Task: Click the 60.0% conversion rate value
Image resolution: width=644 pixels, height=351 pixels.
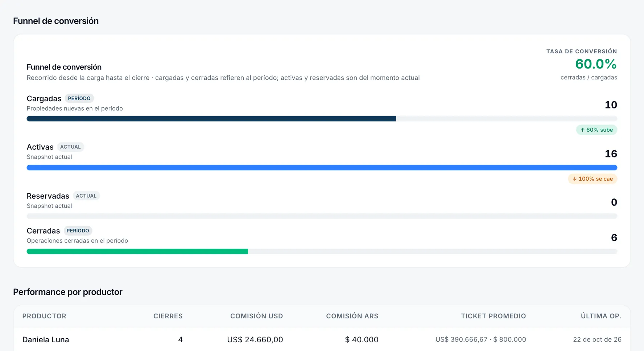Action: (596, 64)
